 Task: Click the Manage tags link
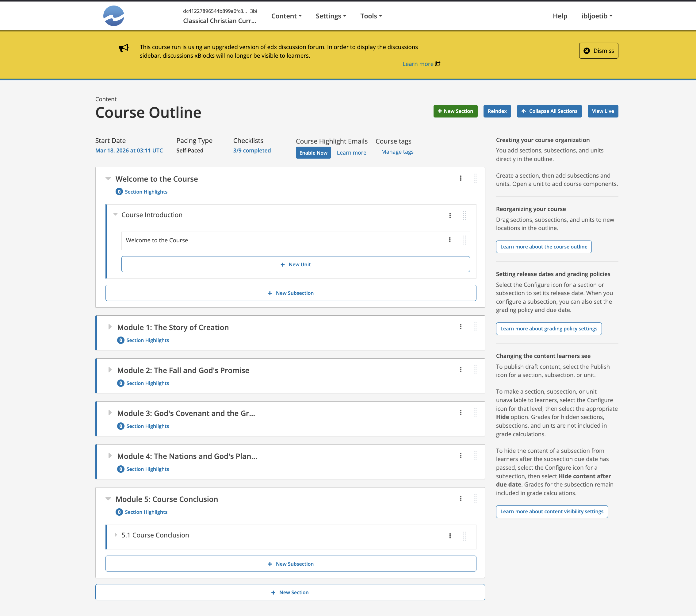pos(397,152)
